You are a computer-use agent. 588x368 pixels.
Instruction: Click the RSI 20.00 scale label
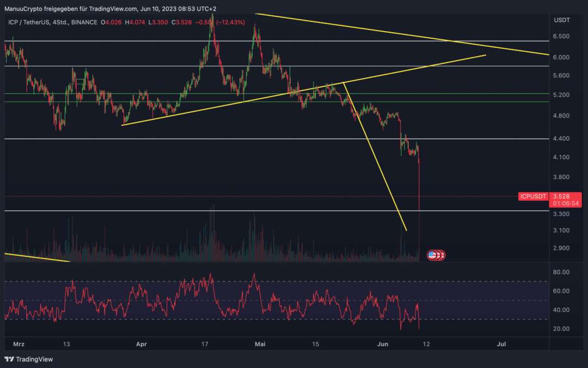[561, 329]
